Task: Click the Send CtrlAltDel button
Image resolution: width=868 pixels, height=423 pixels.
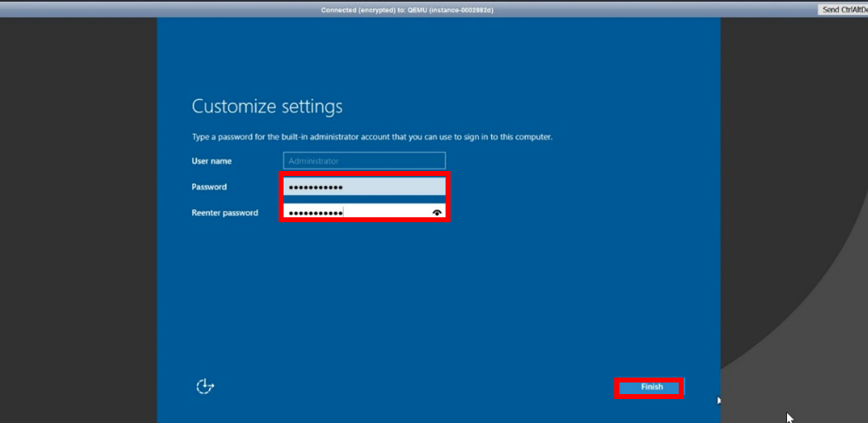Action: point(842,9)
